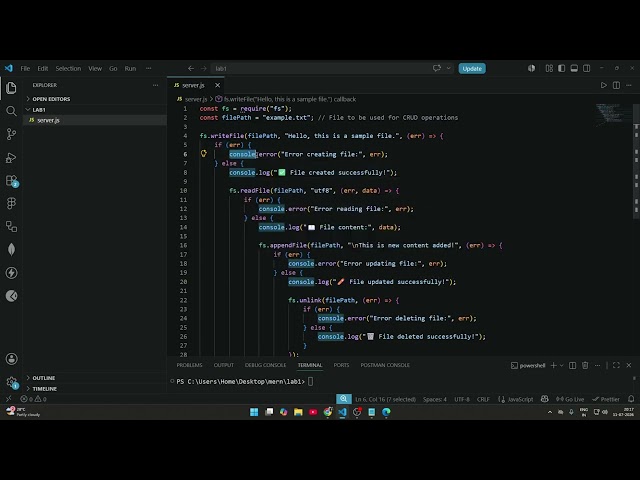Switch to the Output panel tab

pos(224,365)
